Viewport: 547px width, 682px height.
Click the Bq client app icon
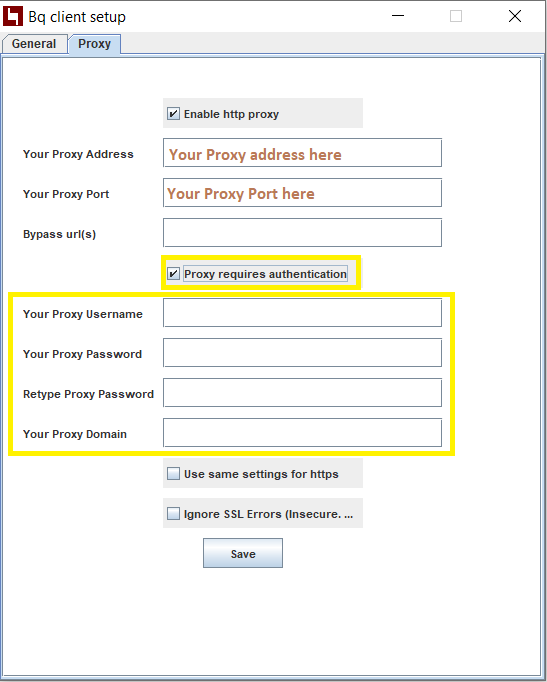point(13,16)
